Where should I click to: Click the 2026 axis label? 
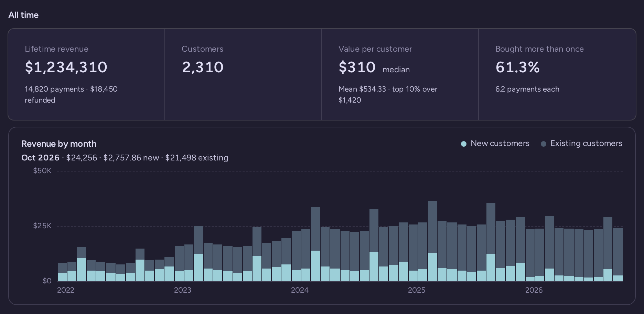coord(534,290)
